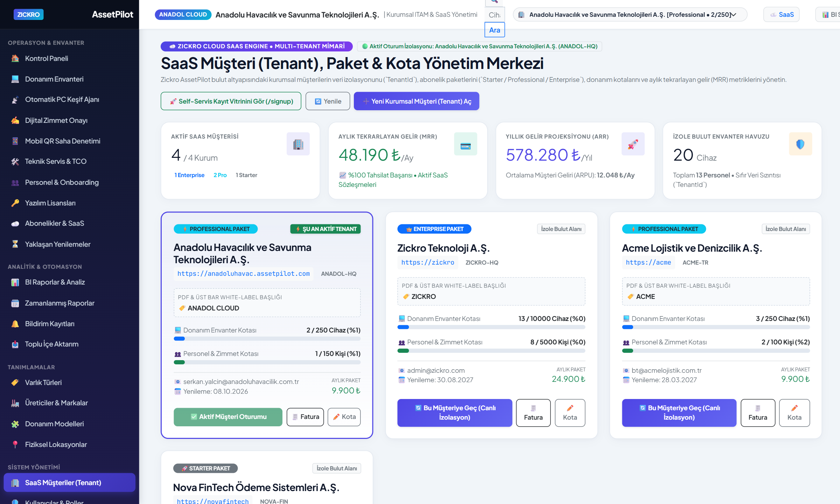Click Teknik Servis & TCO tools icon
This screenshot has width=840, height=504.
(x=15, y=162)
